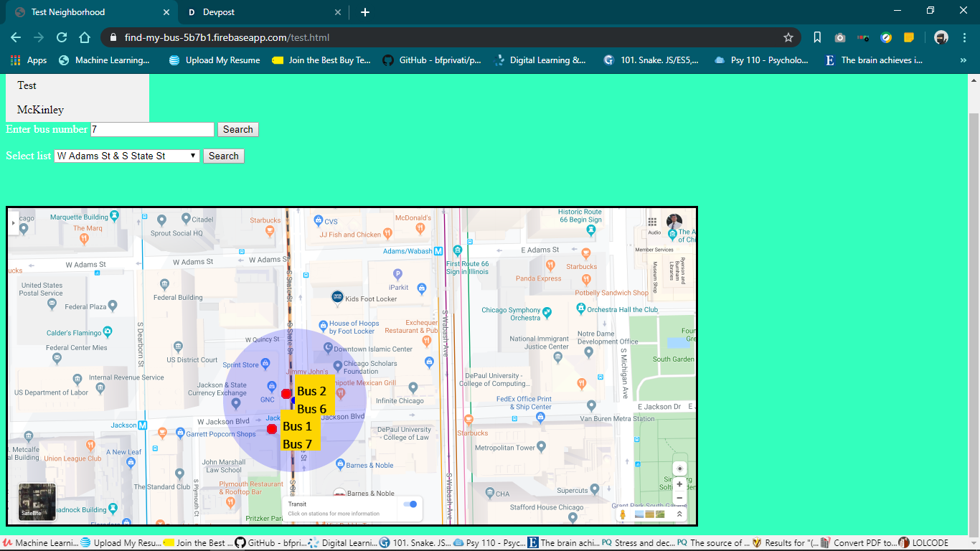Click Starbucks pin on E Adams St

tap(585, 253)
